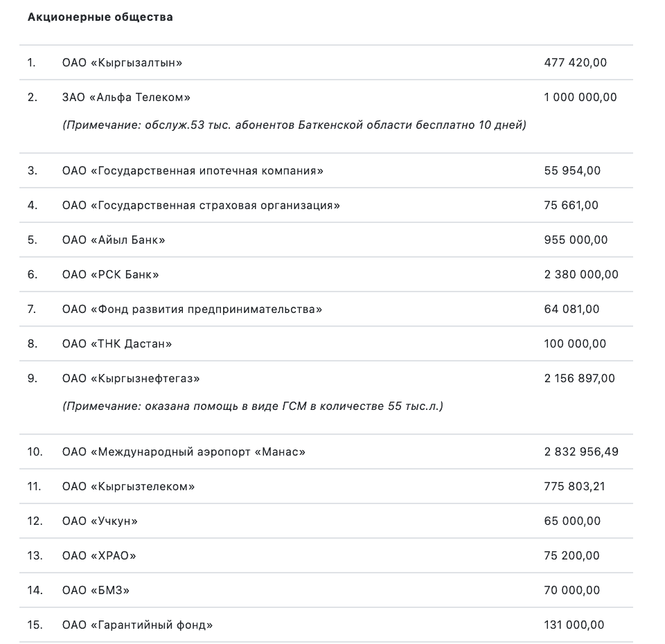This screenshot has width=665, height=644.
Task: Click the ЗАО «Альфа Телеком» entry
Action: [x=126, y=98]
